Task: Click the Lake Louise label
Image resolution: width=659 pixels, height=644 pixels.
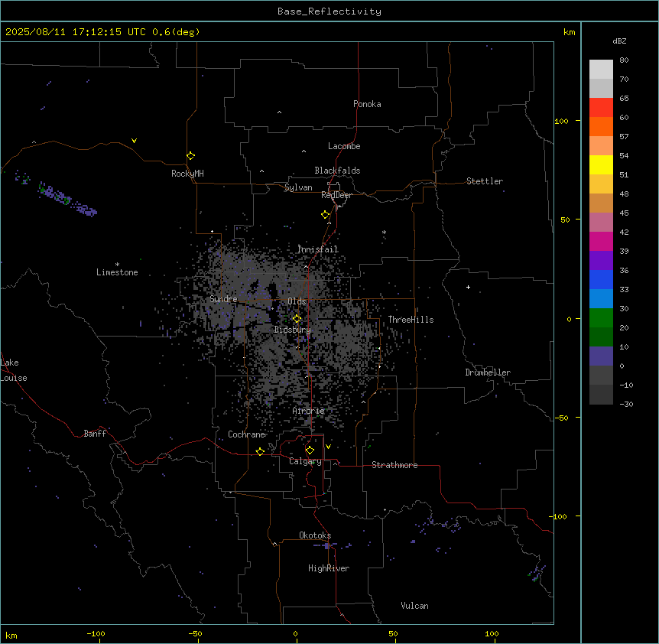Action: pos(14,370)
